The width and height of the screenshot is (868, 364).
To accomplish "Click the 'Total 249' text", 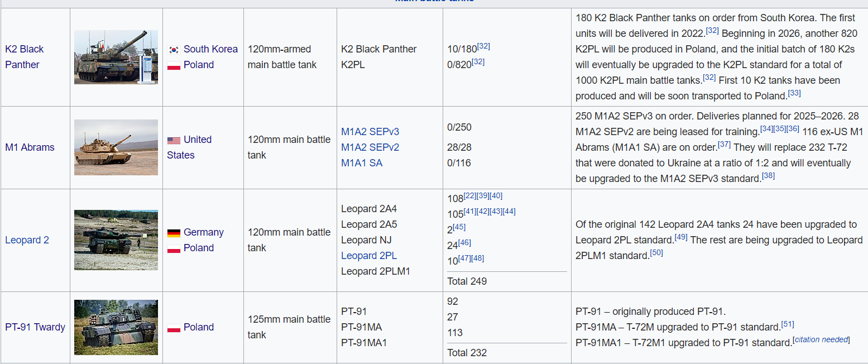I will tap(467, 281).
